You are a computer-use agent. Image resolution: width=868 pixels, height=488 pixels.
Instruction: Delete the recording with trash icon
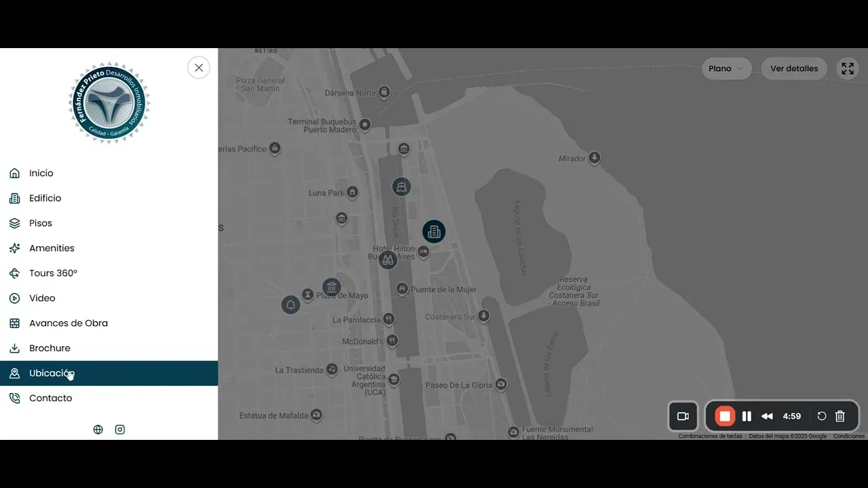840,416
